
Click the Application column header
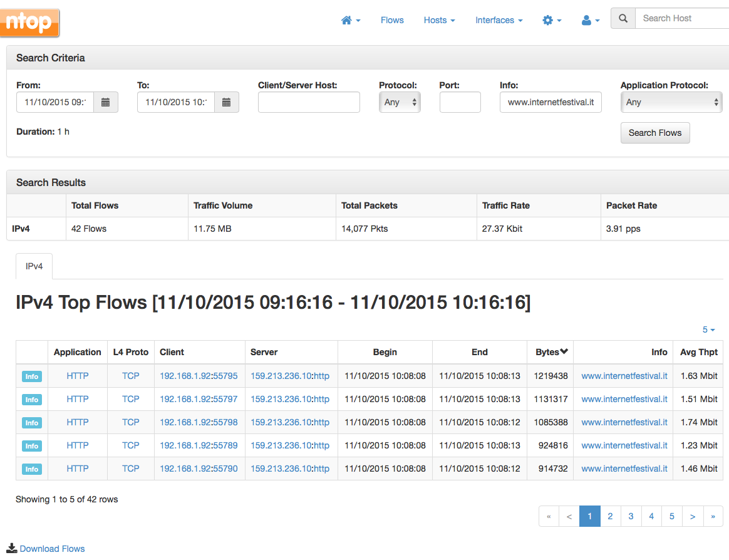coord(77,352)
